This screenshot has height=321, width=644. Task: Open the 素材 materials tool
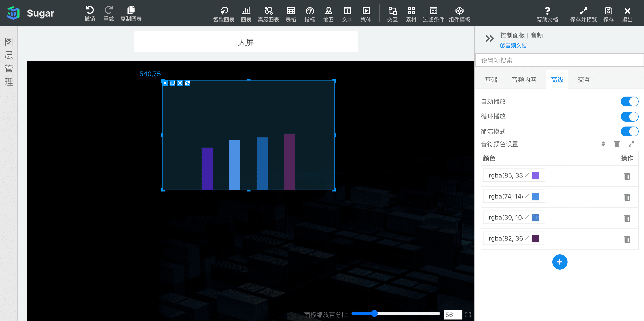point(411,14)
